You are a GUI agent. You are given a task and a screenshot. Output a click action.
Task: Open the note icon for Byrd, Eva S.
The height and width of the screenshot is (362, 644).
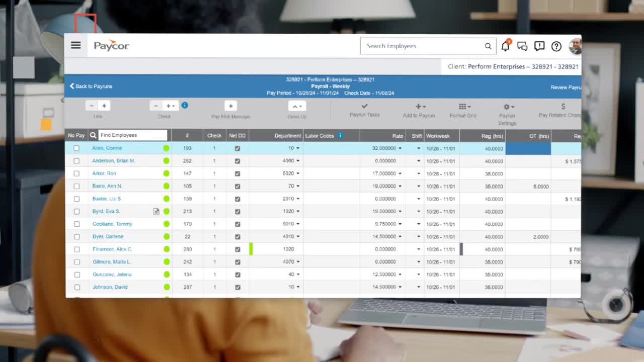pyautogui.click(x=156, y=212)
